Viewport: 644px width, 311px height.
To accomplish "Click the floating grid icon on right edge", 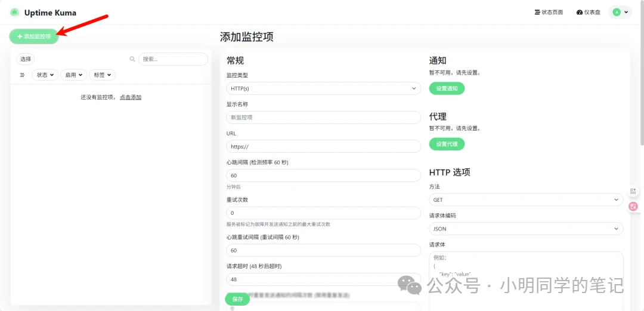I will (633, 191).
